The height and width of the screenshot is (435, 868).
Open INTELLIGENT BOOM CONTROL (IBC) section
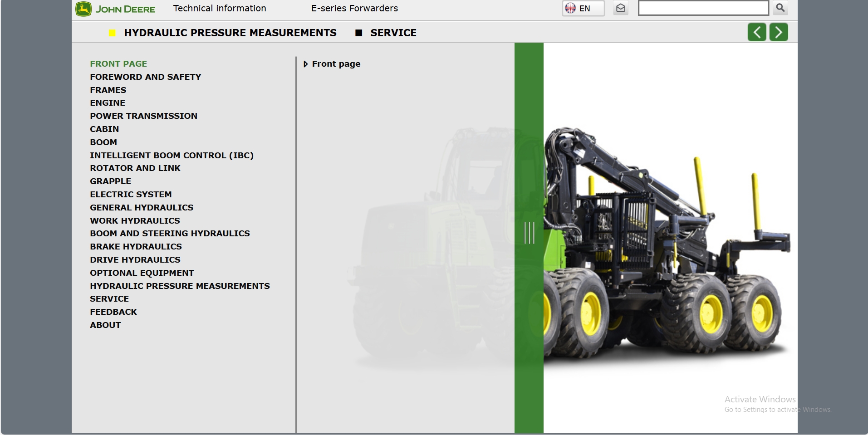[x=172, y=156]
